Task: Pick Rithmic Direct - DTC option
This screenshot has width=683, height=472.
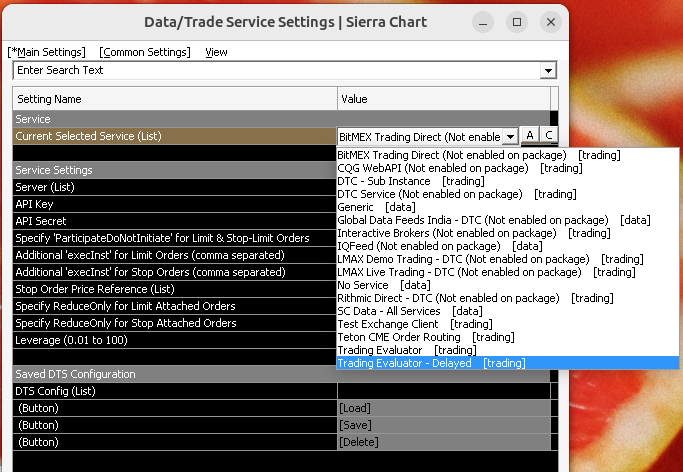Action: 508,298
